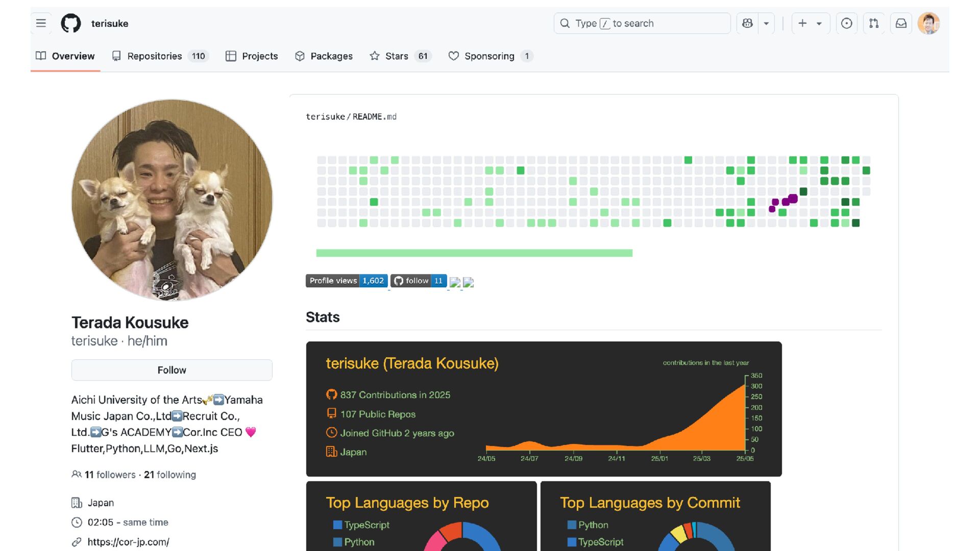Click the Python swatch in Repo card
This screenshot has height=551, width=980.
[337, 542]
